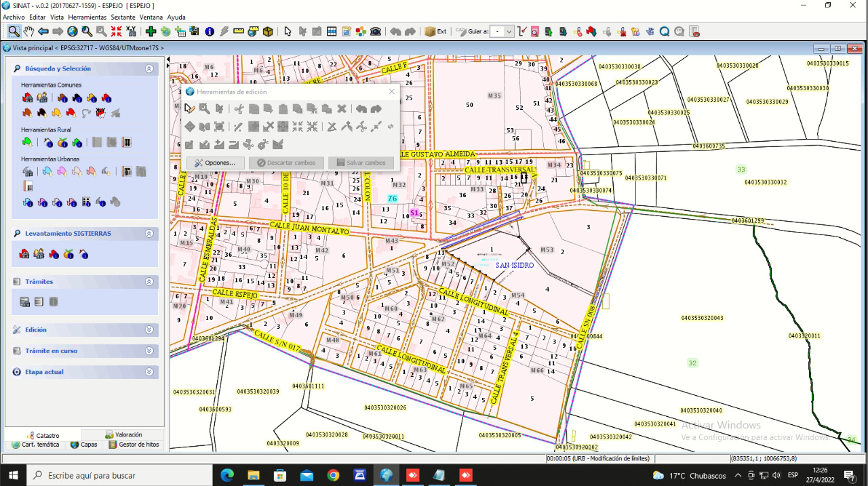This screenshot has height=486, width=868.
Task: Select the hand pan tool
Action: coord(28,31)
